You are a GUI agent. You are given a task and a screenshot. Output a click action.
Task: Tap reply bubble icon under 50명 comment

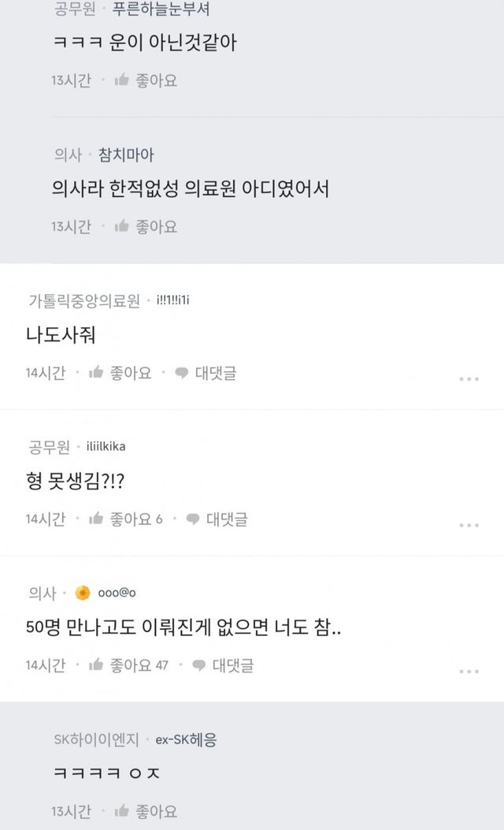tap(198, 665)
